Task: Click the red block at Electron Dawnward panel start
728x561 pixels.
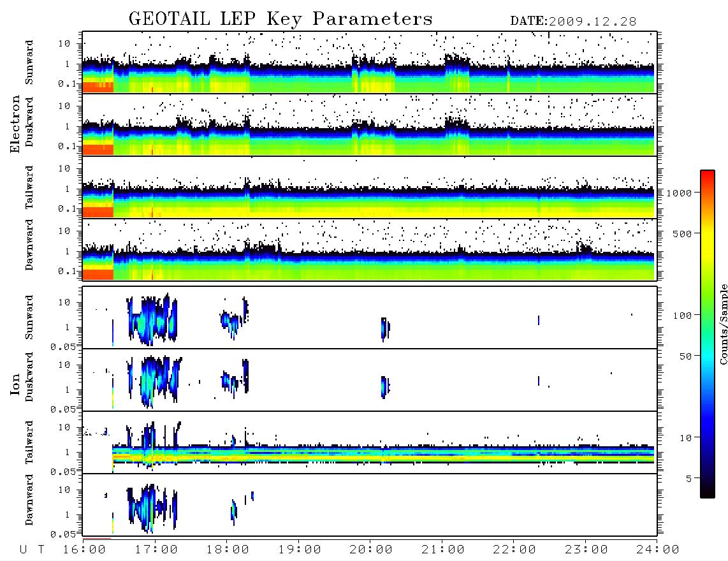Action: click(x=98, y=275)
